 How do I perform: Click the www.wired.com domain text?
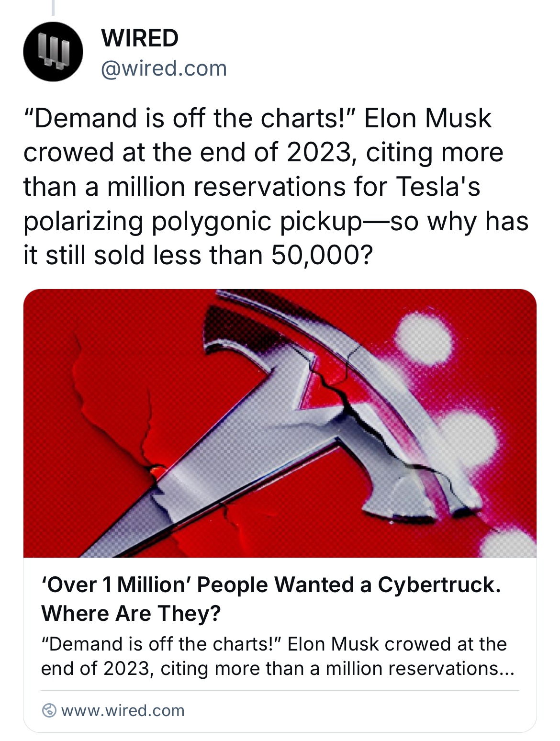click(123, 711)
